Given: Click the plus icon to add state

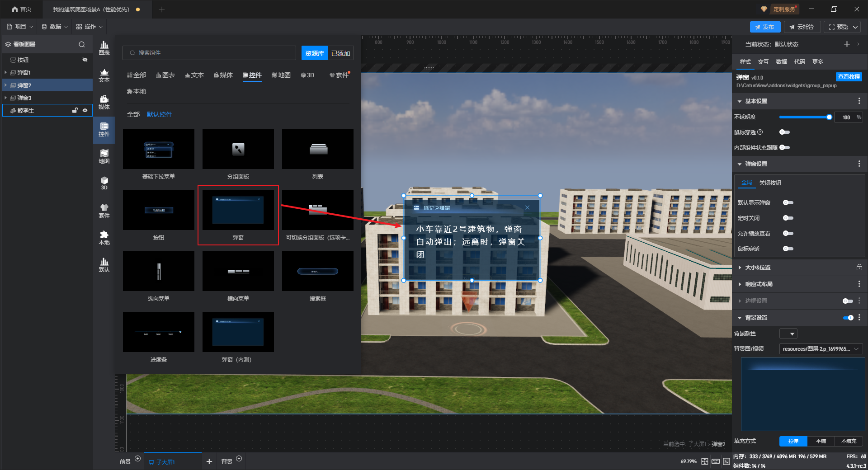Looking at the screenshot, I should coord(847,44).
